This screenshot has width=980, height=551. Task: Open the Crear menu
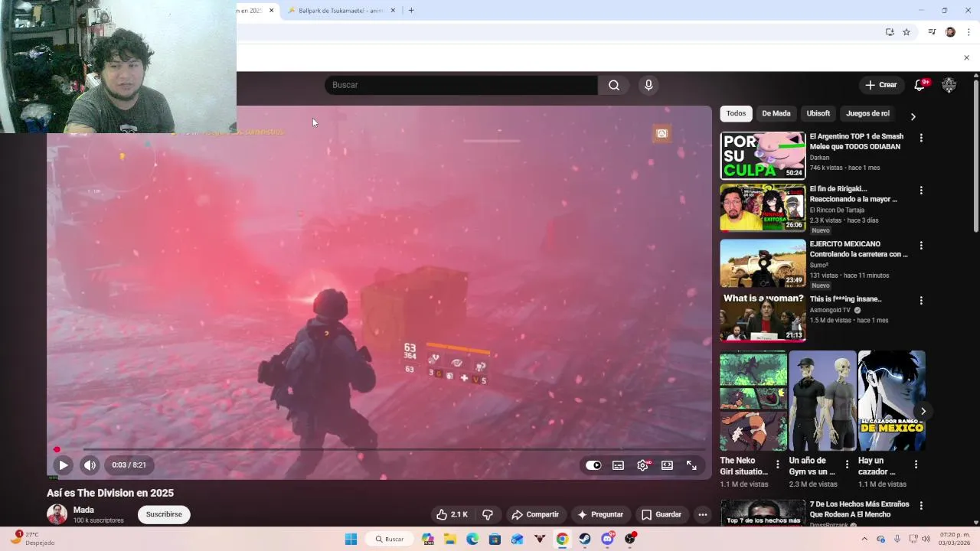[x=880, y=85]
